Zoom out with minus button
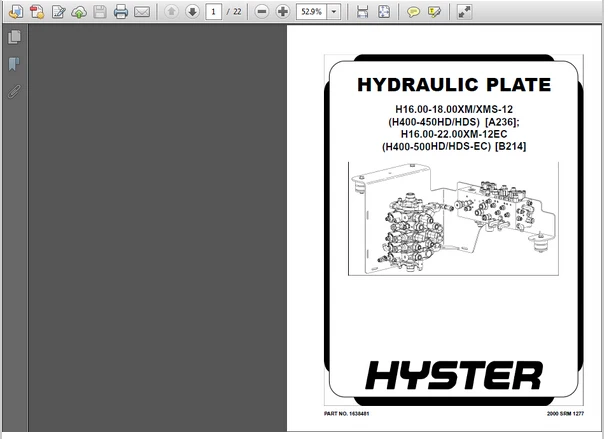Viewport: 609px width, 439px height. pos(262,12)
